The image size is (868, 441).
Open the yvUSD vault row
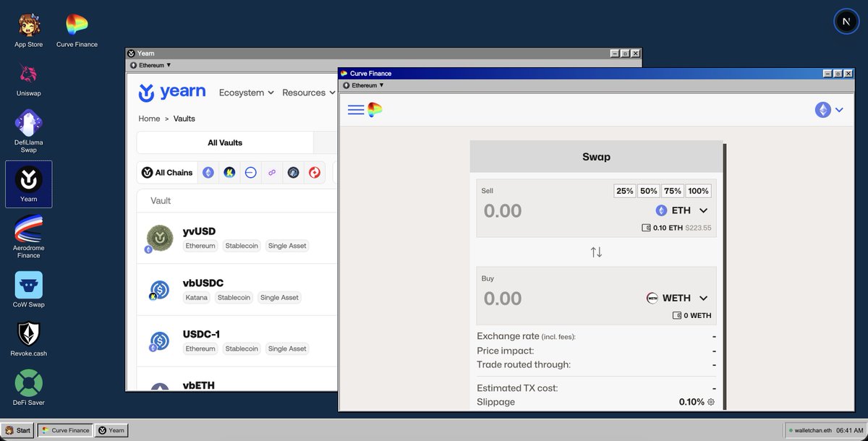point(237,238)
